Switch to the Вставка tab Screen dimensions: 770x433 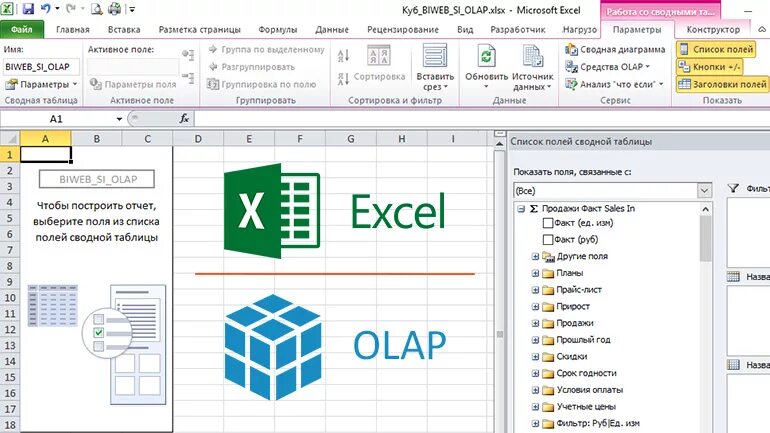(124, 29)
